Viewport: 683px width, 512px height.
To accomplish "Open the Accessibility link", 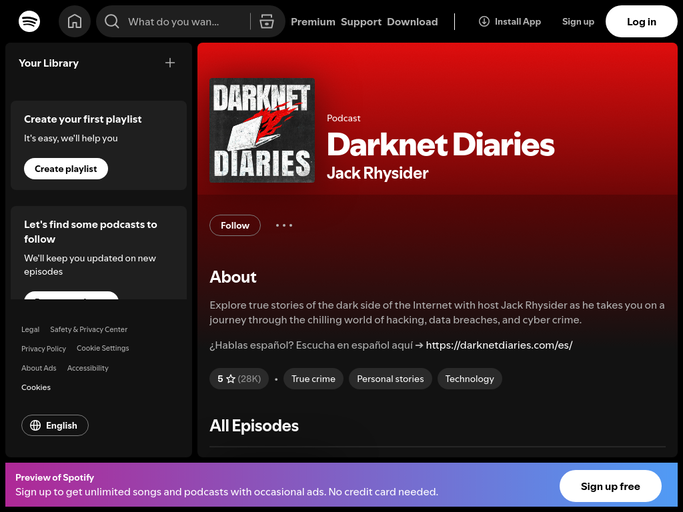I will 88,368.
